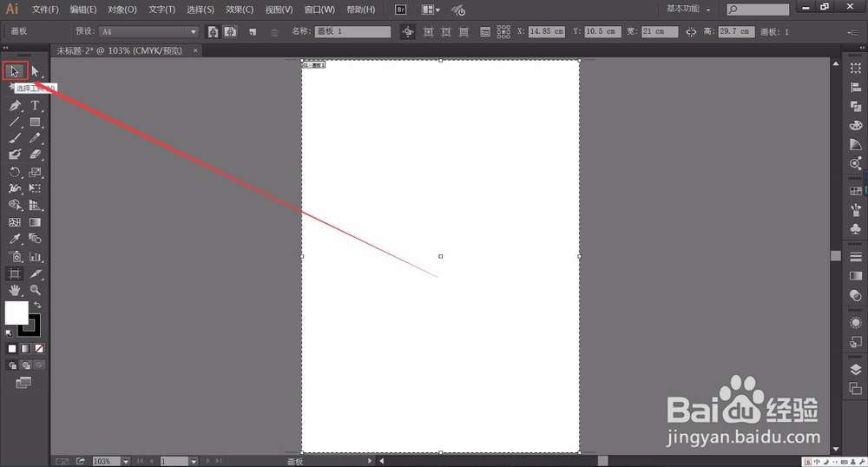Image resolution: width=868 pixels, height=467 pixels.
Task: Select the Direct Selection tool
Action: (36, 71)
